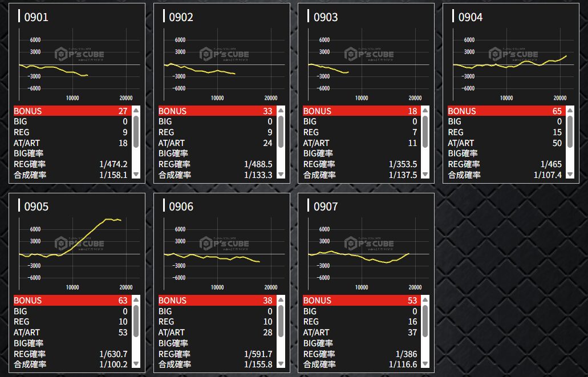Screen dimensions: 588x377
Task: Click 合成確率 value 1/158.1 in machine 0901
Action: click(113, 175)
